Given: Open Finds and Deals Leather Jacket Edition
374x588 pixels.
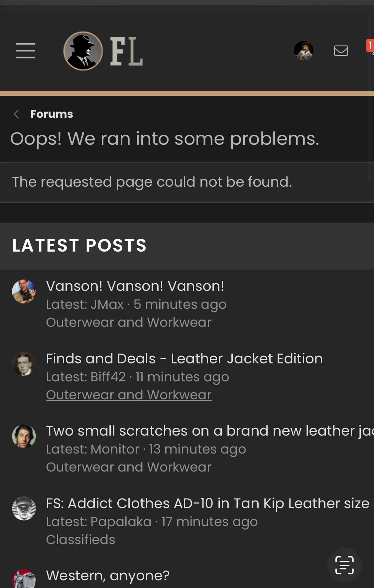Looking at the screenshot, I should [x=184, y=359].
